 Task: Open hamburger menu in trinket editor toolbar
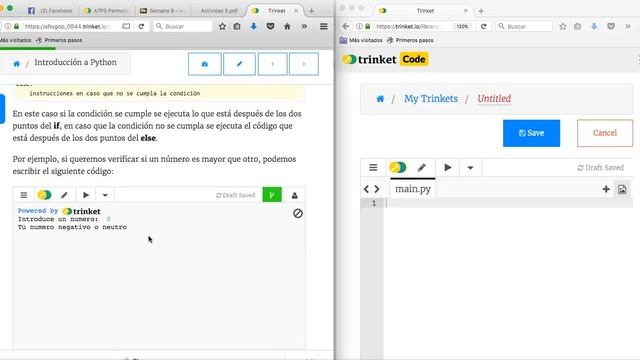point(373,168)
